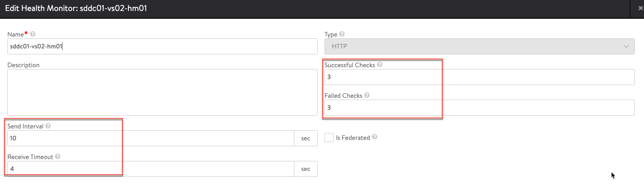Click the Is Federated label text

[x=352, y=138]
